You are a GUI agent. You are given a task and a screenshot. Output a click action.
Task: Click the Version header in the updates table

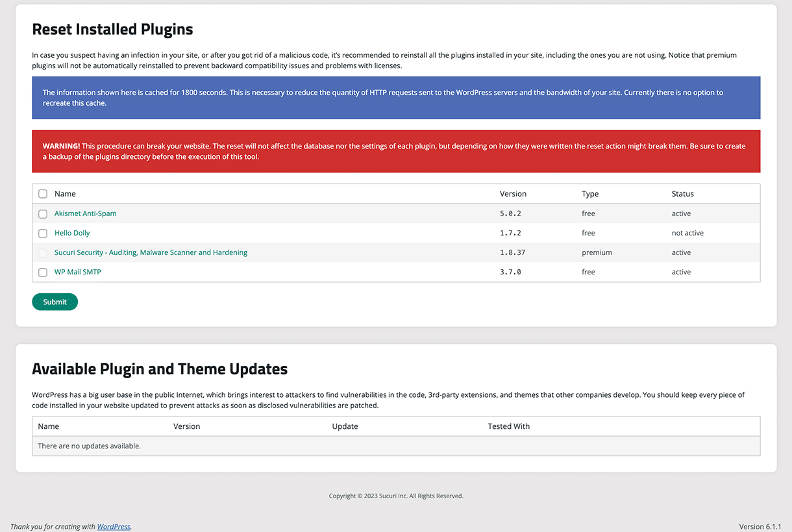click(187, 426)
